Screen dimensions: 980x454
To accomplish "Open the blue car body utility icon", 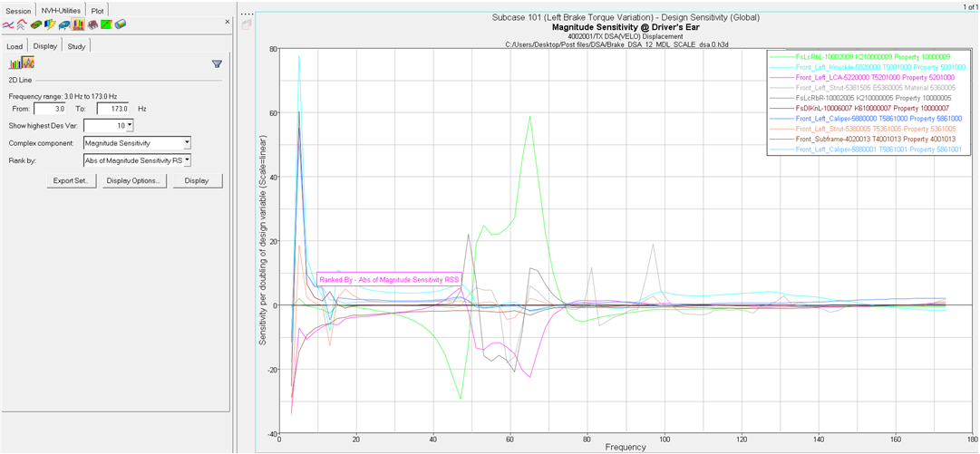I will (64, 25).
